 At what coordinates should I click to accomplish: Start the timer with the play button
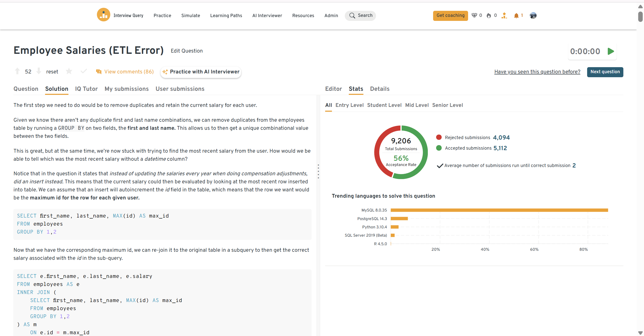point(611,51)
